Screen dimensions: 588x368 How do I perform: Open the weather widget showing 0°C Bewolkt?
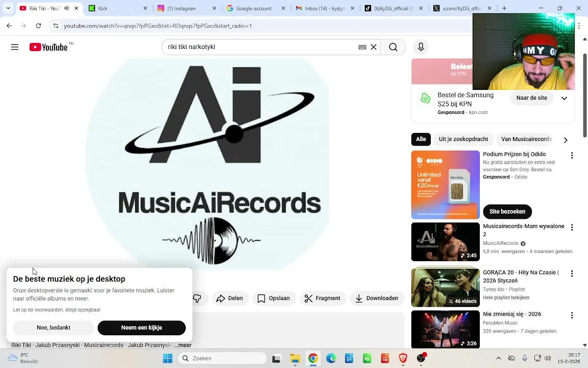click(23, 358)
